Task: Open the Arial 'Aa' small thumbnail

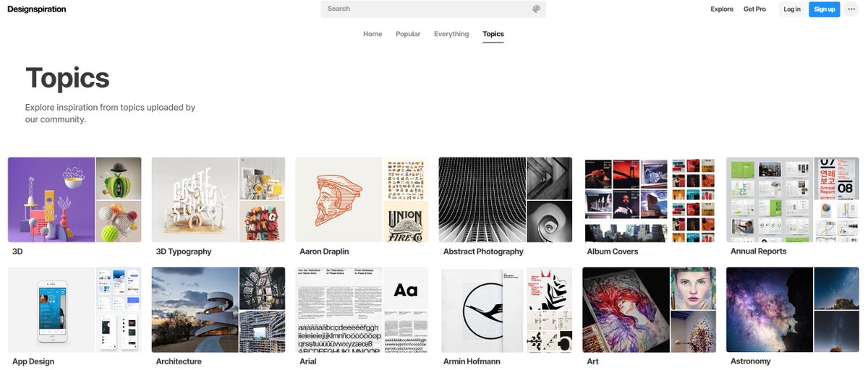Action: coord(406,288)
